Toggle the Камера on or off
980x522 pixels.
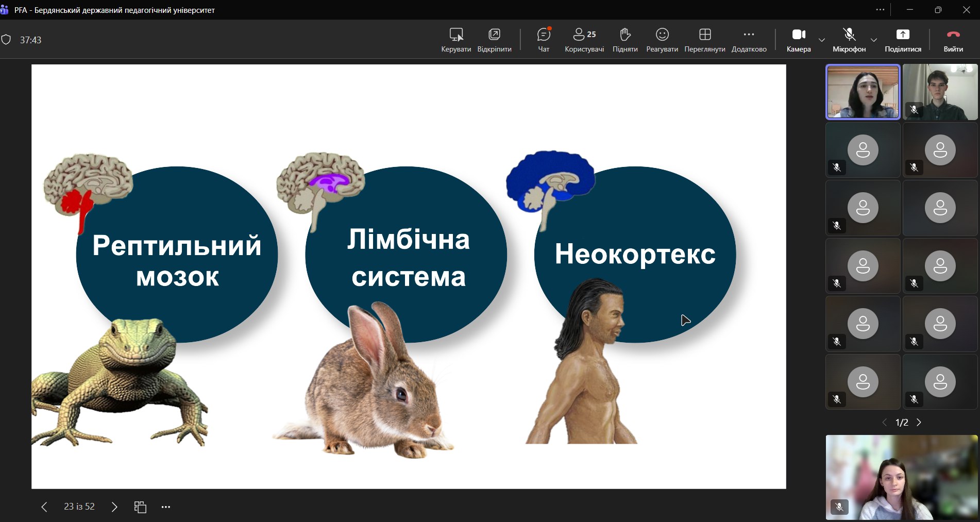tap(799, 40)
